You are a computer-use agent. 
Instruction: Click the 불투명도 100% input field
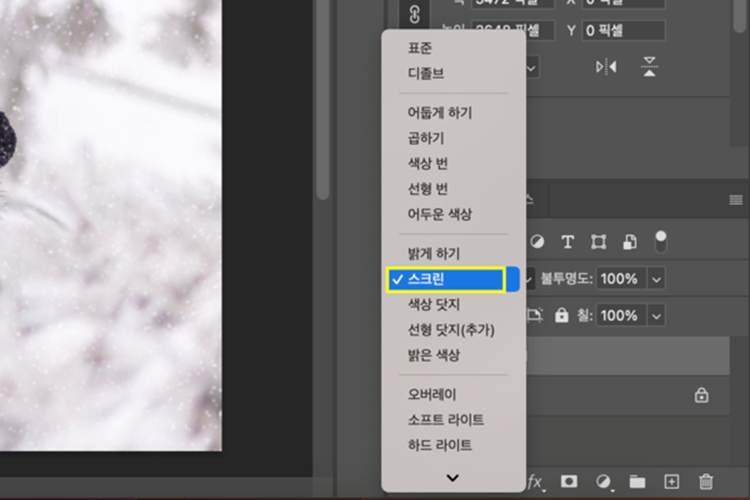point(620,278)
